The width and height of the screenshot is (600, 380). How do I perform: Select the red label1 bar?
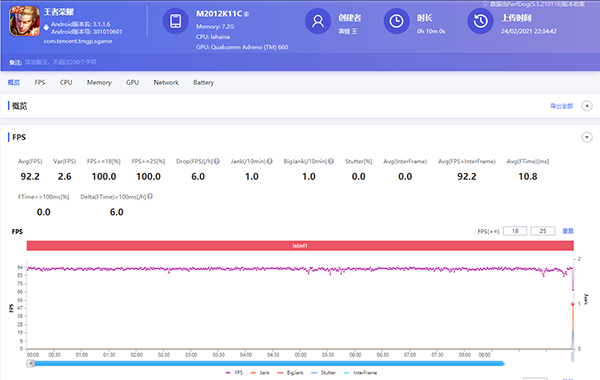[x=300, y=246]
